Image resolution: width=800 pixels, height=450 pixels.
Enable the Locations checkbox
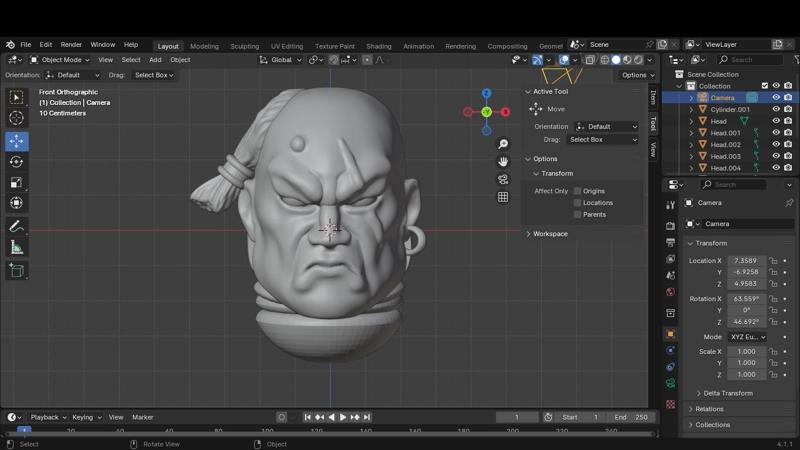point(577,203)
